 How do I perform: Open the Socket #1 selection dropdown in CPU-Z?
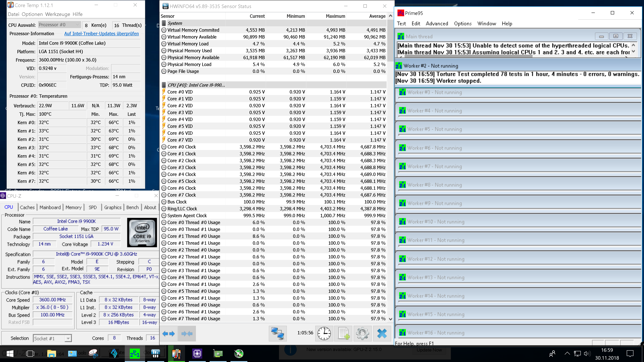[52, 338]
